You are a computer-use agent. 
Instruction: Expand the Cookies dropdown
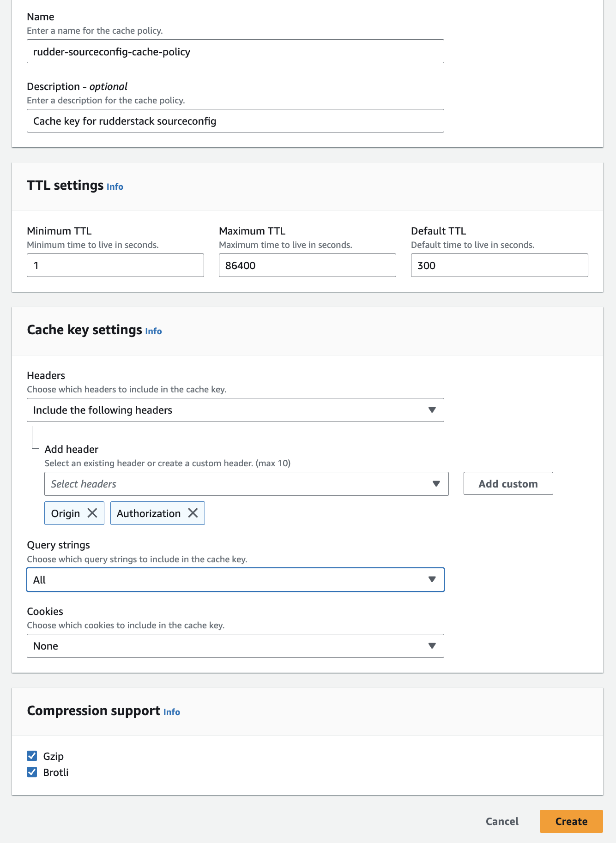(236, 646)
